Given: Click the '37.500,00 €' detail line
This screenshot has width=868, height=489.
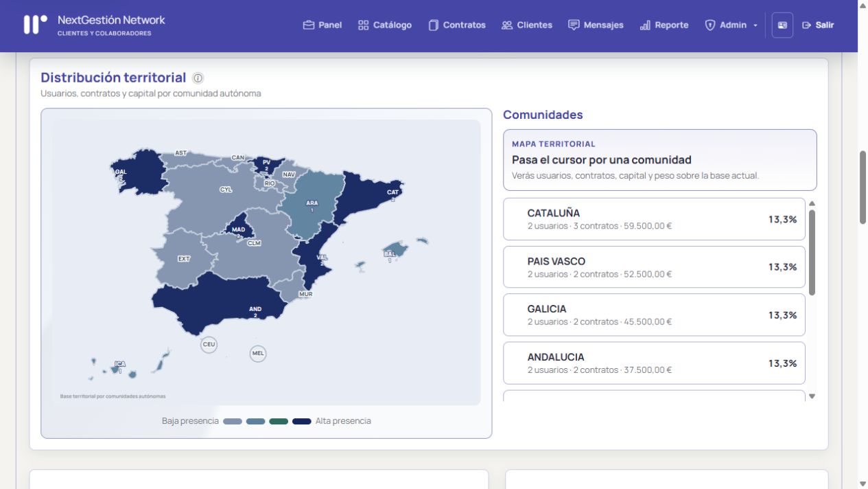Looking at the screenshot, I should pyautogui.click(x=600, y=370).
